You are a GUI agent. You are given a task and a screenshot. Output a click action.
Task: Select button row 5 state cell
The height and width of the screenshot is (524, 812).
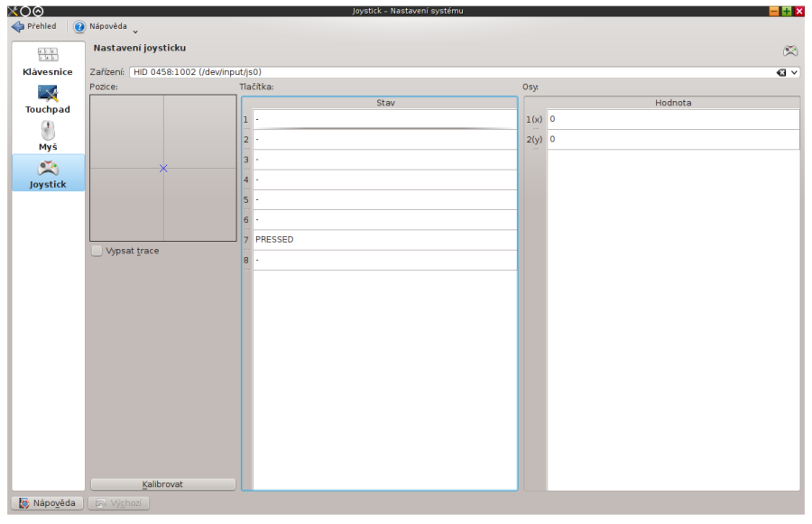click(x=384, y=200)
